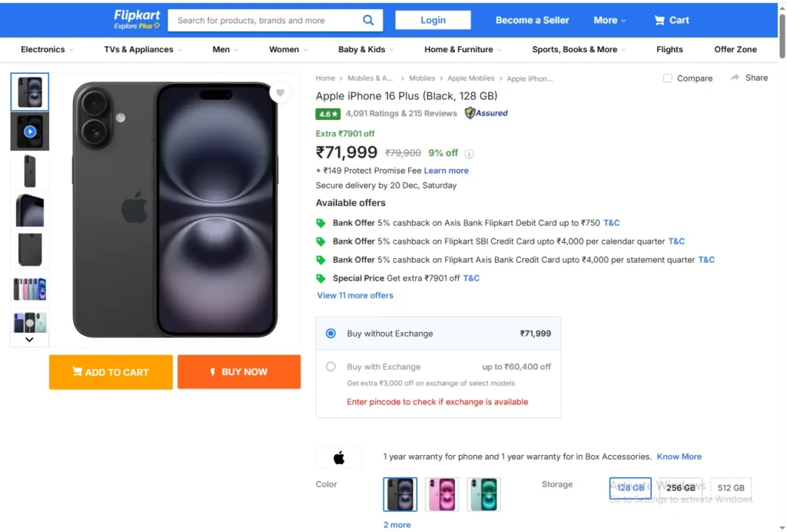This screenshot has height=532, width=787.
Task: Add phone to wishlist with heart icon
Action: [x=281, y=93]
